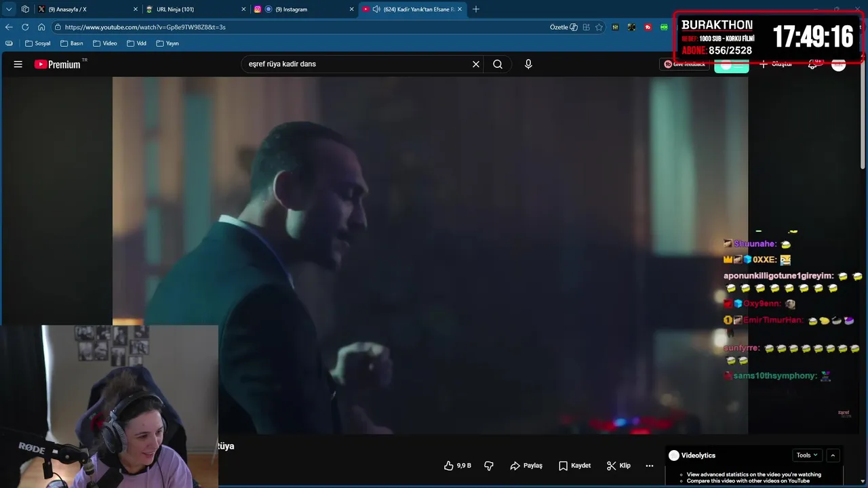868x488 pixels.
Task: Open the Basın bookmarks folder
Action: coord(72,43)
